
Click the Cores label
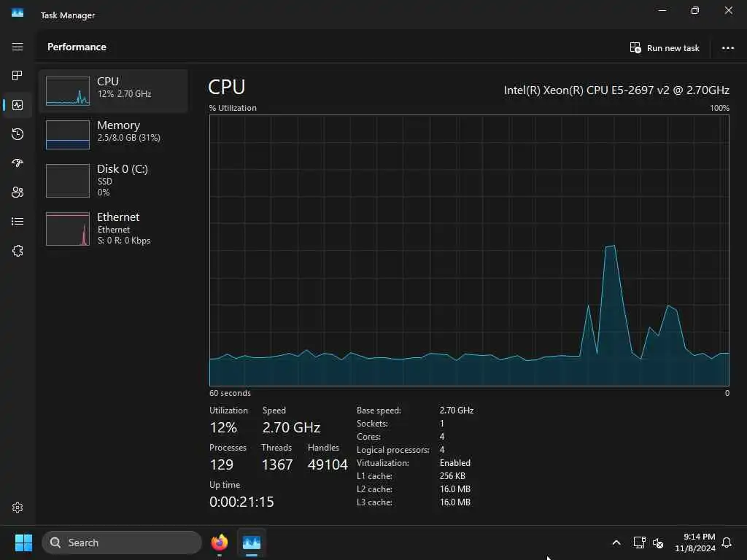click(x=368, y=437)
